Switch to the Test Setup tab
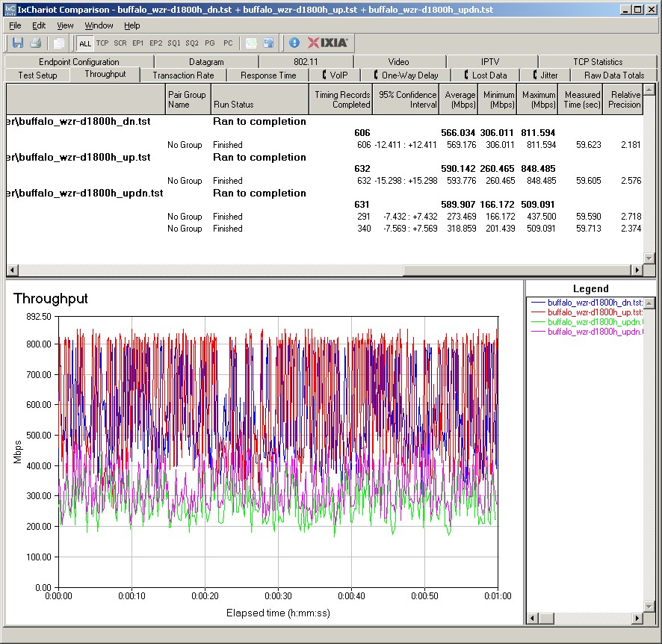The width and height of the screenshot is (662, 644). [x=37, y=75]
